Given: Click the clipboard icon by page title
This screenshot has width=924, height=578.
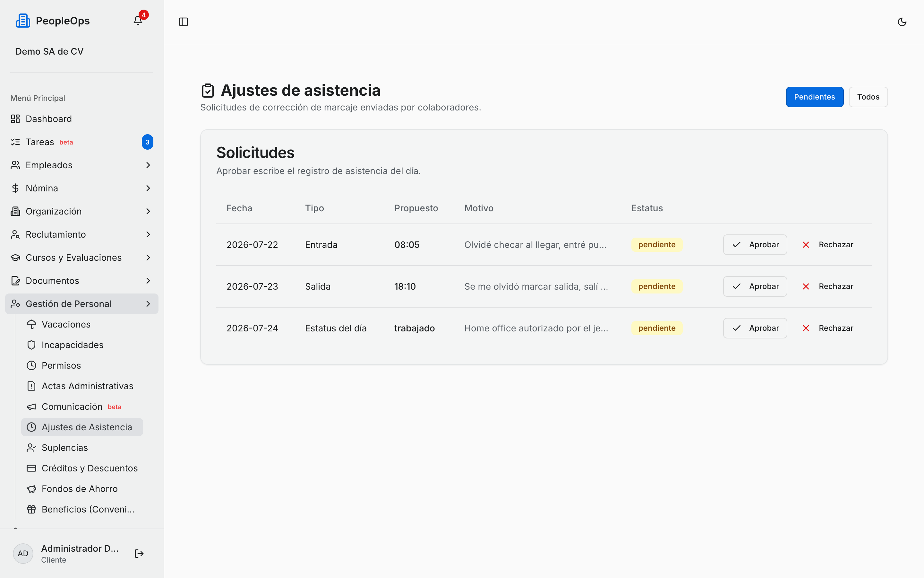Looking at the screenshot, I should [x=208, y=91].
